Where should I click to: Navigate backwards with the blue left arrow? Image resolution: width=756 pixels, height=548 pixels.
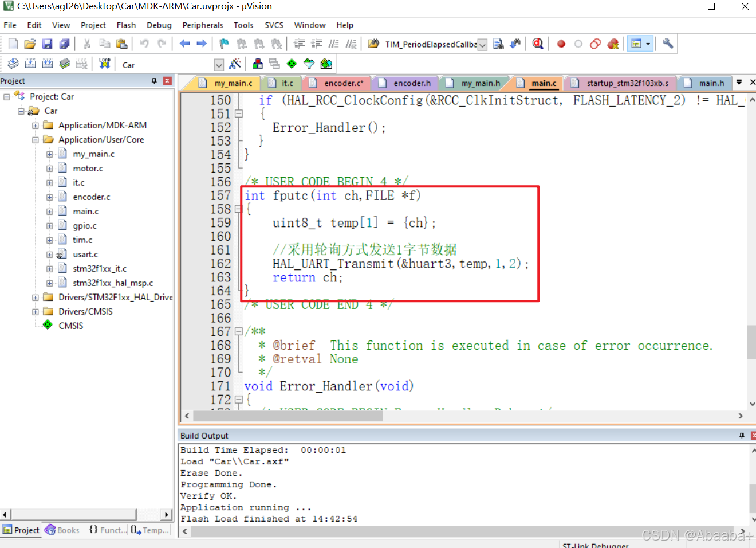tap(184, 44)
